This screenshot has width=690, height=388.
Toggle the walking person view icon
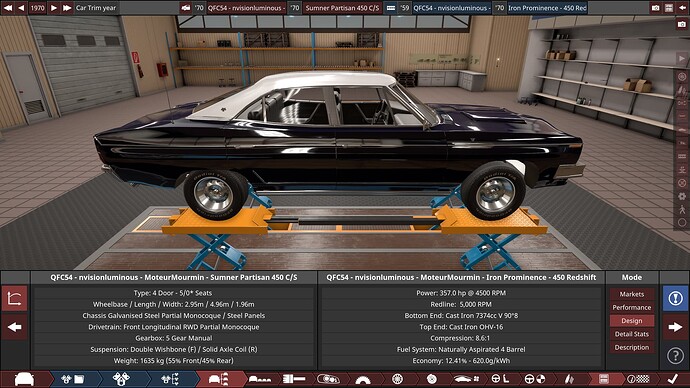point(682,209)
